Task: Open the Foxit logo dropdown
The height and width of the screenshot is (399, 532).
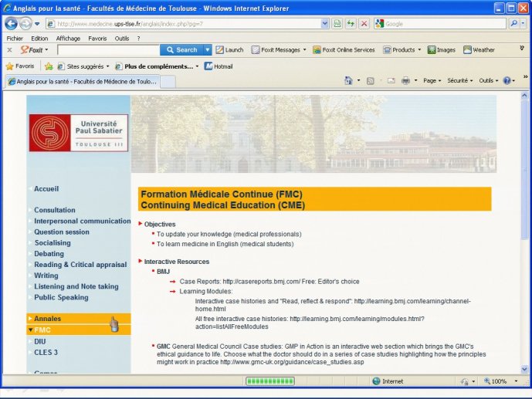Action: pos(34,50)
